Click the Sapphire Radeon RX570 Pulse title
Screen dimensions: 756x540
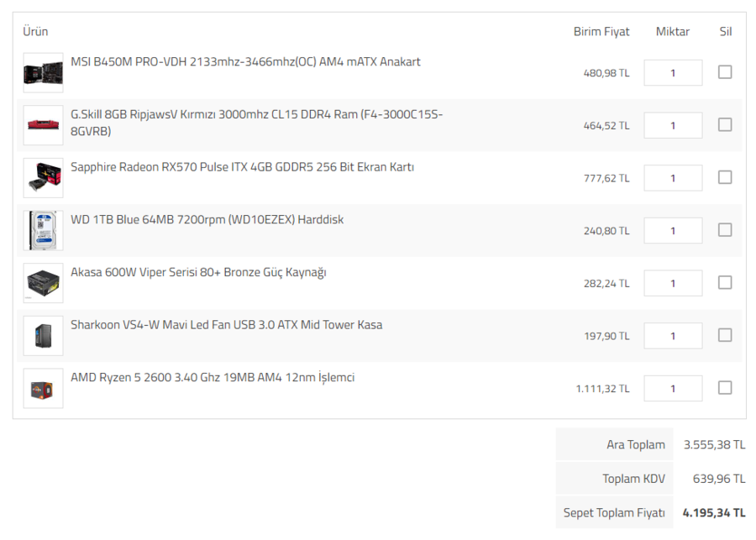click(x=242, y=167)
